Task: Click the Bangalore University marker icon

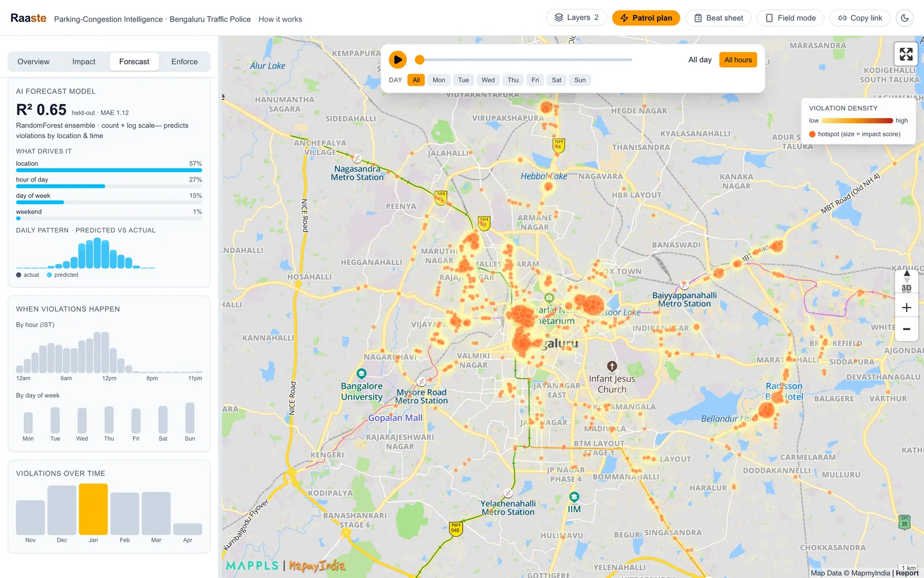Action: click(362, 373)
